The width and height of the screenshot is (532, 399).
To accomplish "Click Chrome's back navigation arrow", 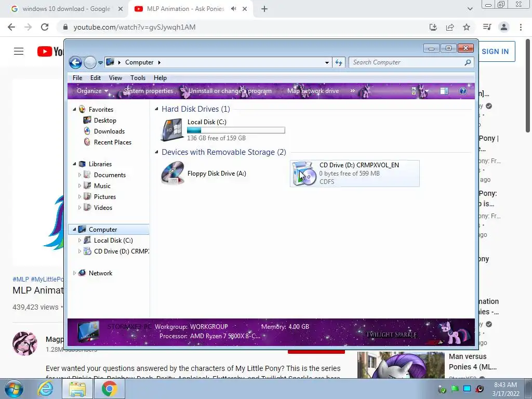I will point(11,27).
